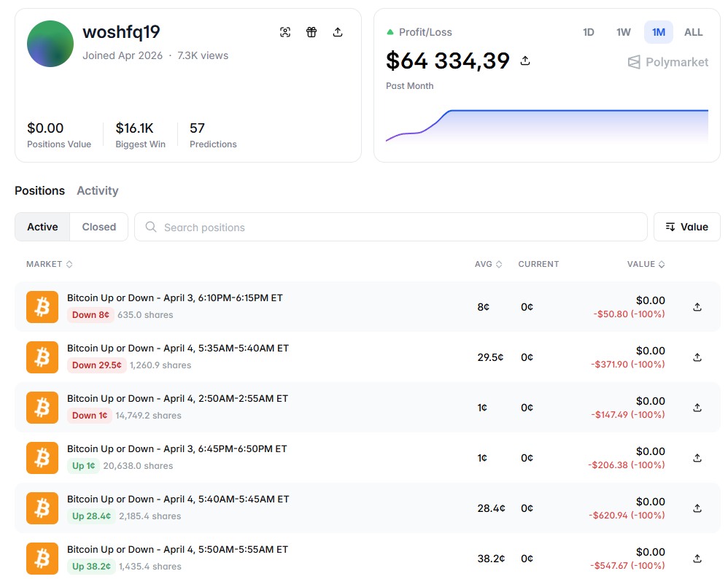Share the April 3 6:45PM-6:50PM position

click(697, 458)
